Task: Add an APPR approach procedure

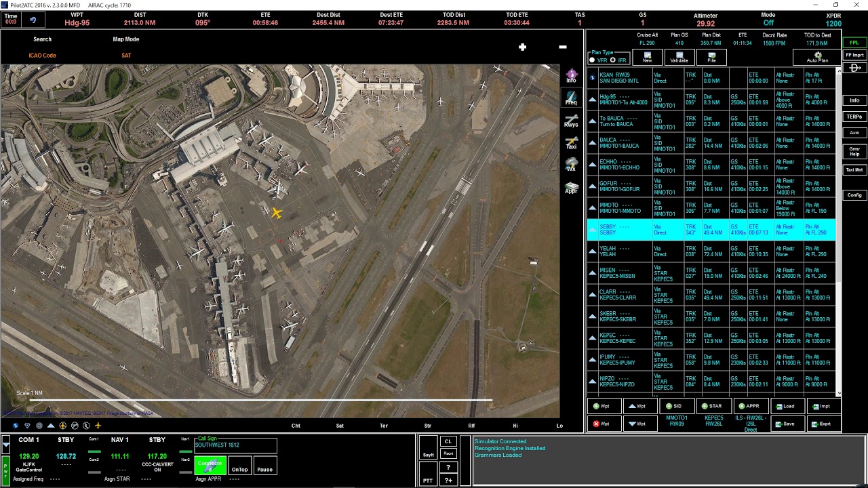Action: tap(751, 406)
